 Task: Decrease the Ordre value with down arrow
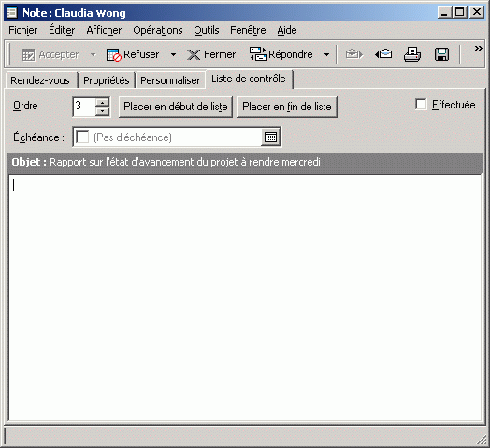click(102, 111)
